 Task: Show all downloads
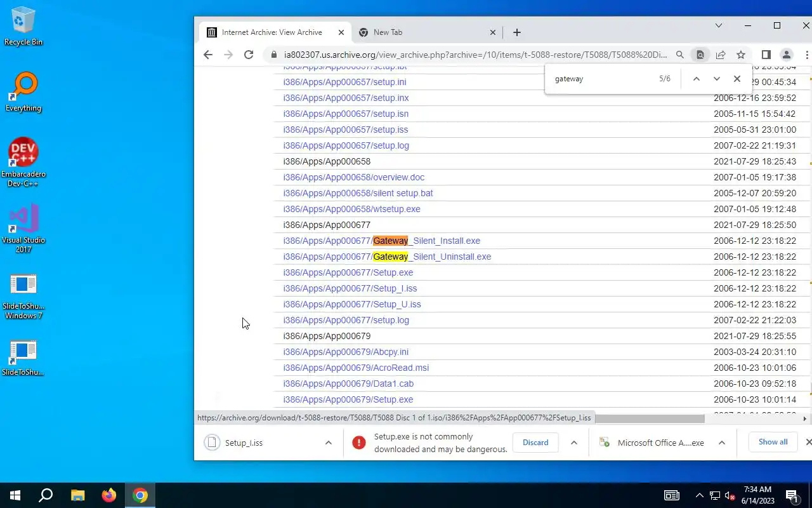coord(773,442)
